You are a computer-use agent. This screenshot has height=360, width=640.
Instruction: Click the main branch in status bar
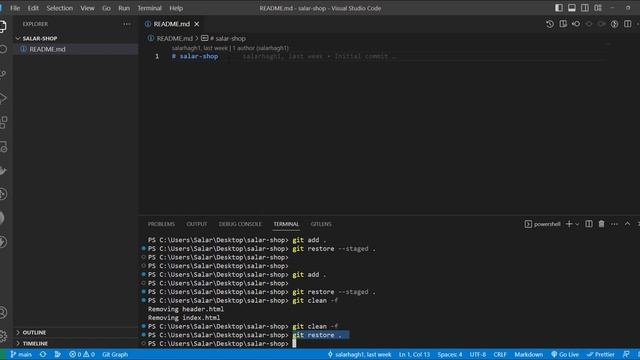pyautogui.click(x=21, y=354)
